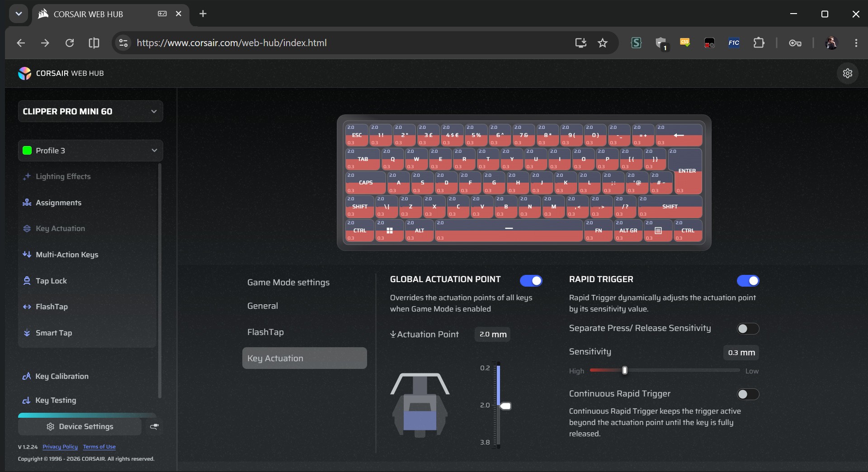
Task: Open the Privacy Policy link
Action: [x=60, y=447]
